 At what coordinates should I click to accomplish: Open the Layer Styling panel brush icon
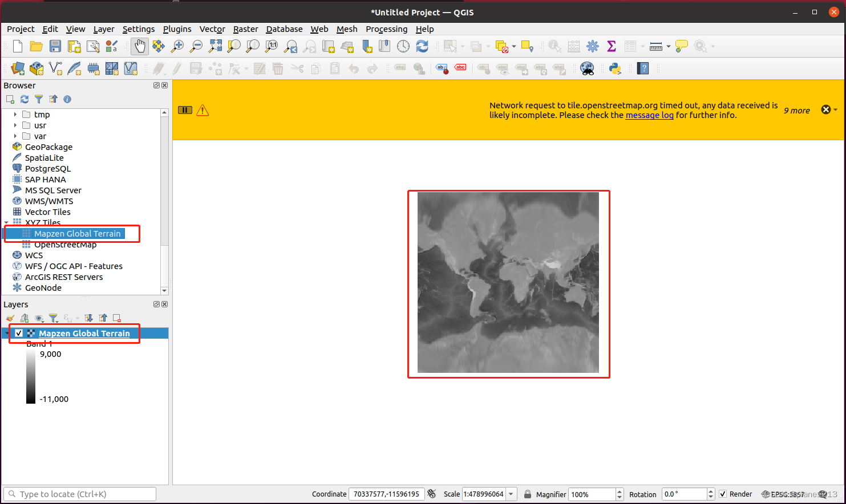click(x=10, y=318)
